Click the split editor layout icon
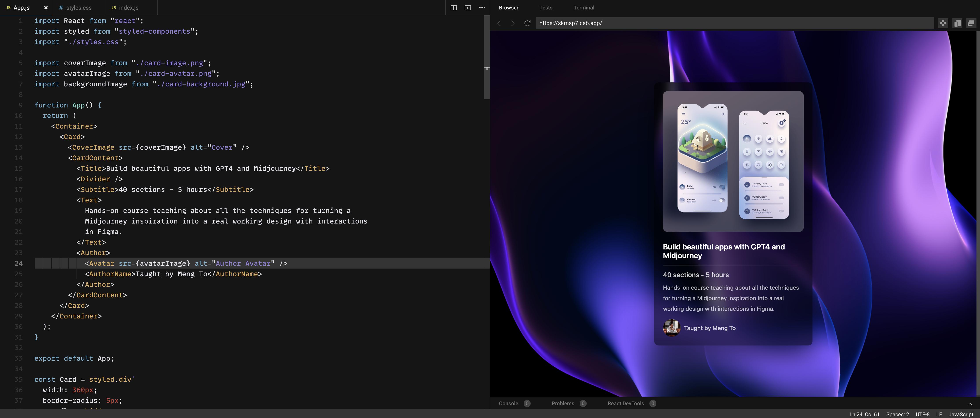 (454, 8)
